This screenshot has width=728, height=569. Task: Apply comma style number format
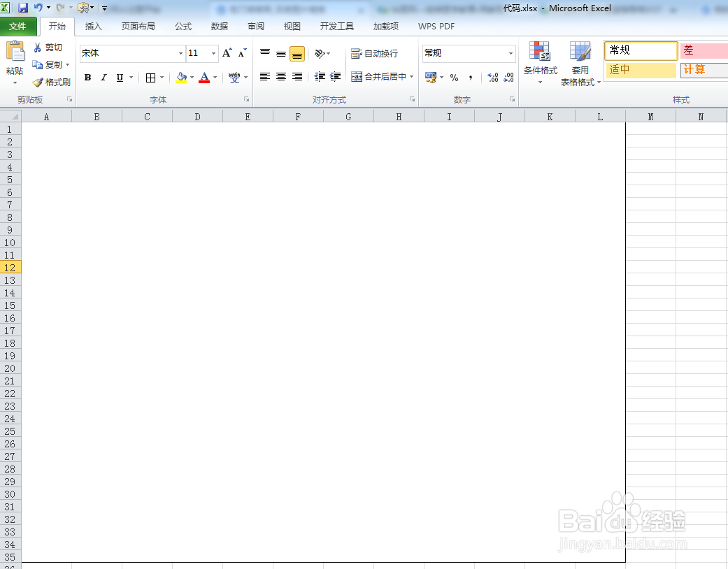(471, 78)
